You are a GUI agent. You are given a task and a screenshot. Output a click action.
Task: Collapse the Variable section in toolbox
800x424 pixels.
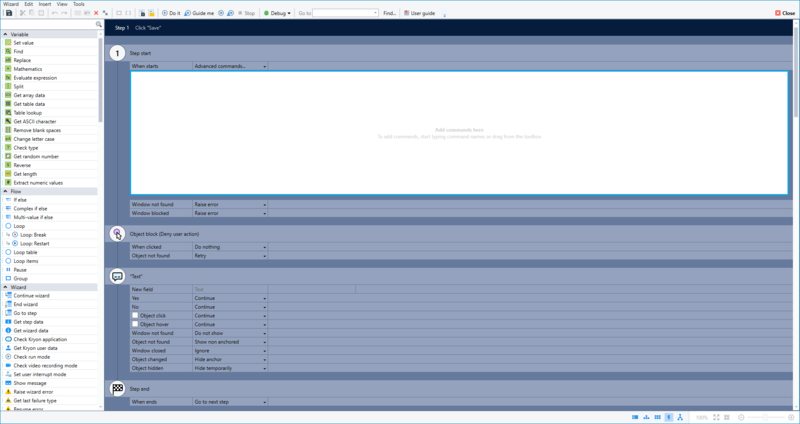(5, 34)
